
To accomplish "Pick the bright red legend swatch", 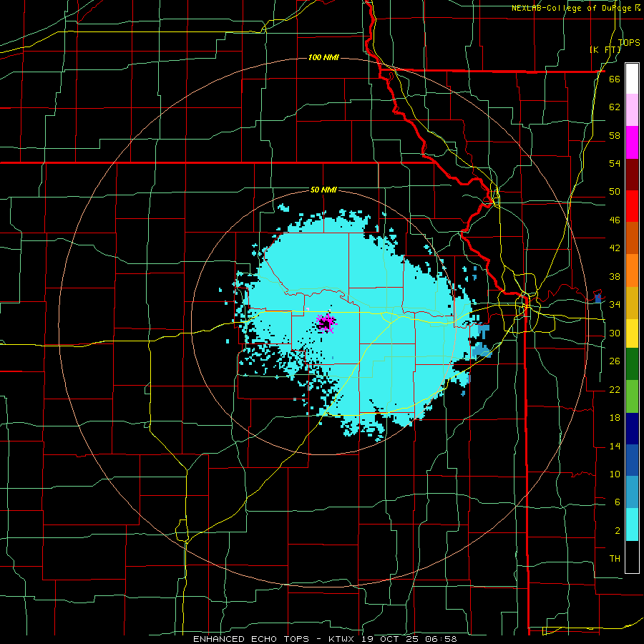I will point(632,206).
